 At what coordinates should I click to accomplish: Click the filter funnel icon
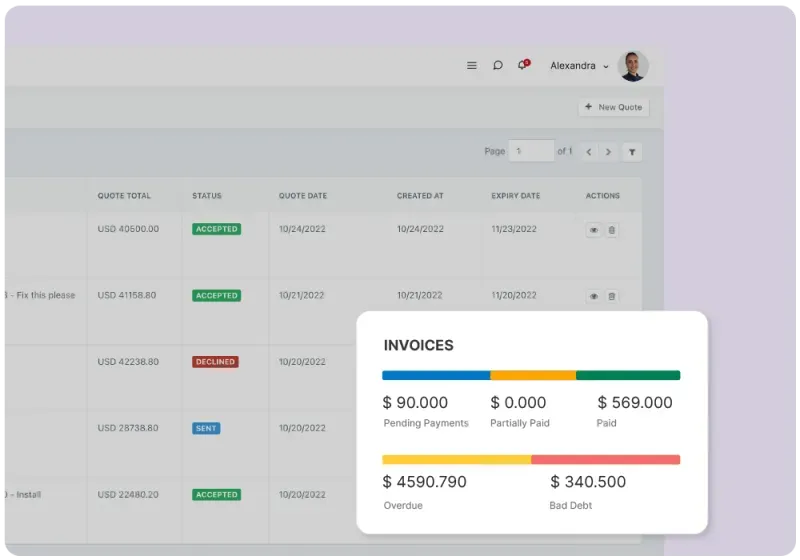(632, 152)
